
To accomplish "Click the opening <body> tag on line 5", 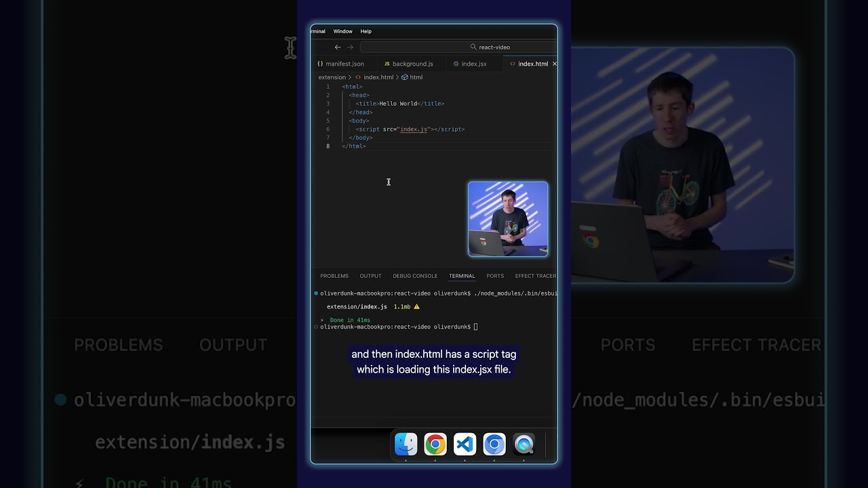I will point(359,121).
